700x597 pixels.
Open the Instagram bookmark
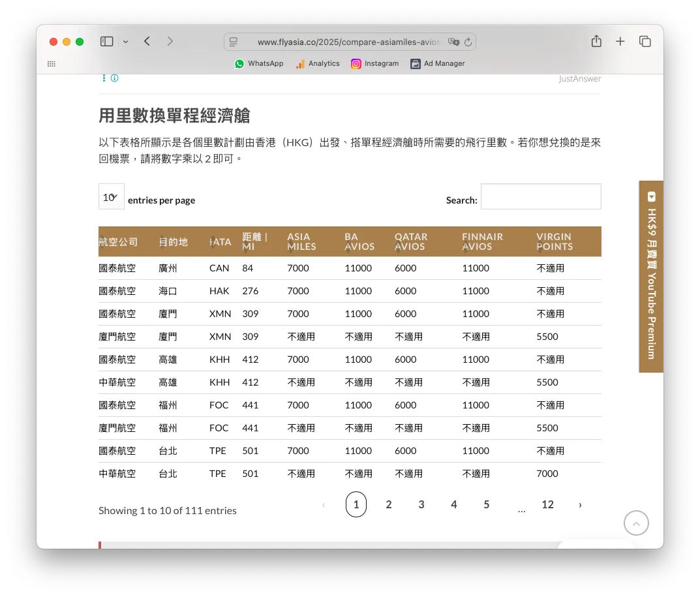375,63
